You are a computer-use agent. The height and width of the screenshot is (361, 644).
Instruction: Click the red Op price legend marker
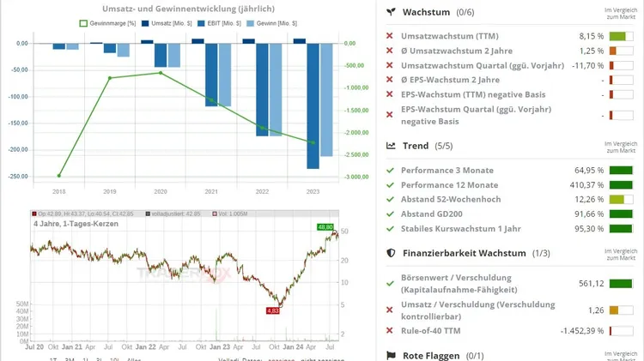(34, 214)
